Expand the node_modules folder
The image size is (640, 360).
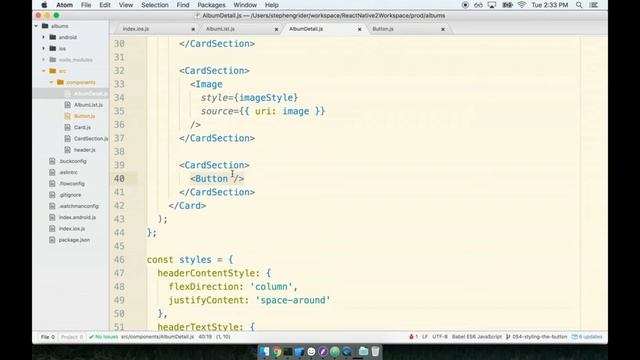(44, 60)
